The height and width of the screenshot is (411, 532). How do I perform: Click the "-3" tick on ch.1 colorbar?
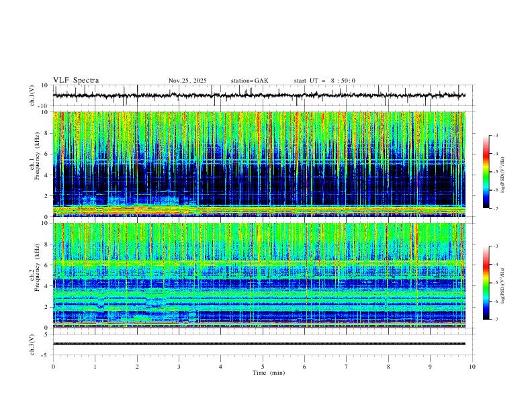coord(496,135)
